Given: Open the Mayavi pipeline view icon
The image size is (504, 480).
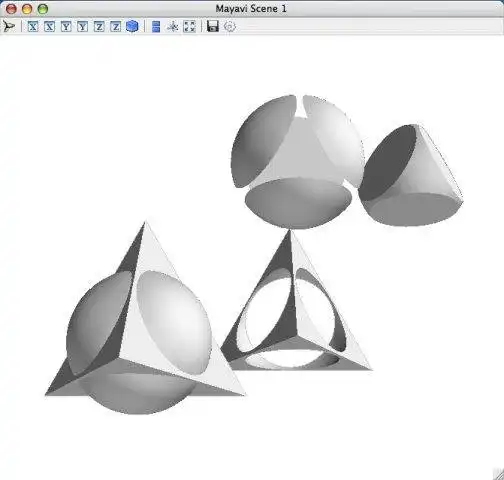Looking at the screenshot, I should click(8, 26).
